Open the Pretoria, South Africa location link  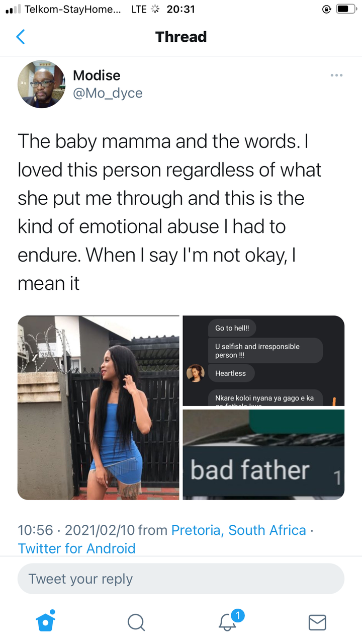tap(239, 530)
